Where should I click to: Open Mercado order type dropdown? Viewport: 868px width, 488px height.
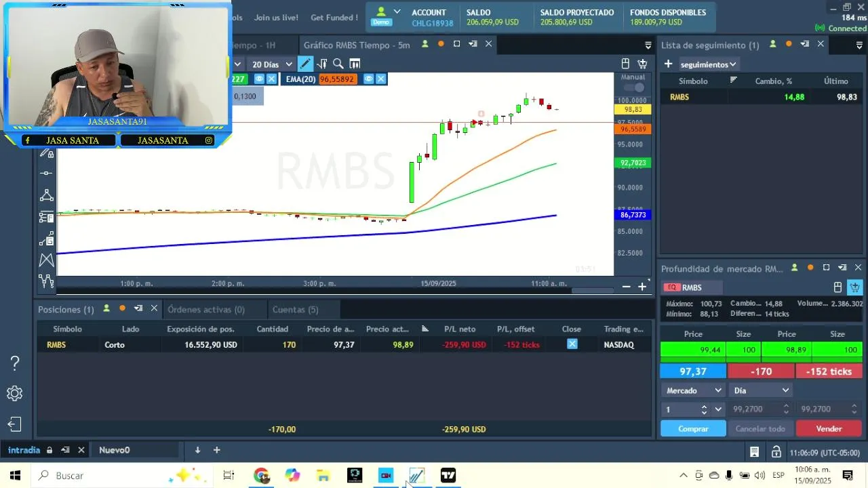[693, 390]
